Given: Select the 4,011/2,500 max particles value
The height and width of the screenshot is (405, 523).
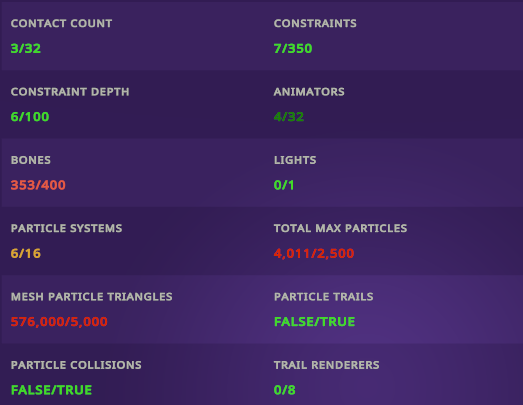Looking at the screenshot, I should click(x=314, y=254).
